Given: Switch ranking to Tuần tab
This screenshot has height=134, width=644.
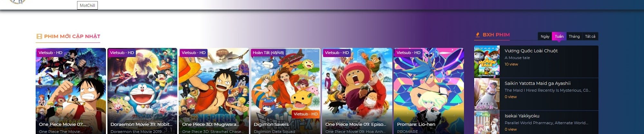Looking at the screenshot, I should click(559, 36).
